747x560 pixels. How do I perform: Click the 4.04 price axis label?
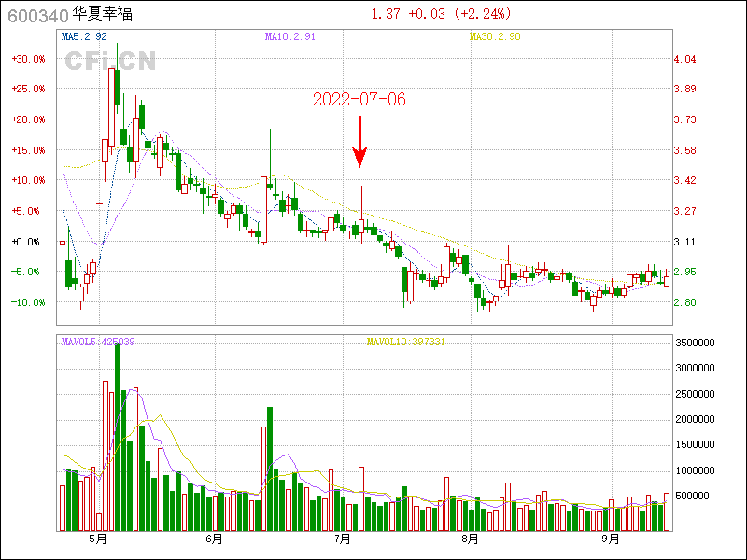click(685, 59)
